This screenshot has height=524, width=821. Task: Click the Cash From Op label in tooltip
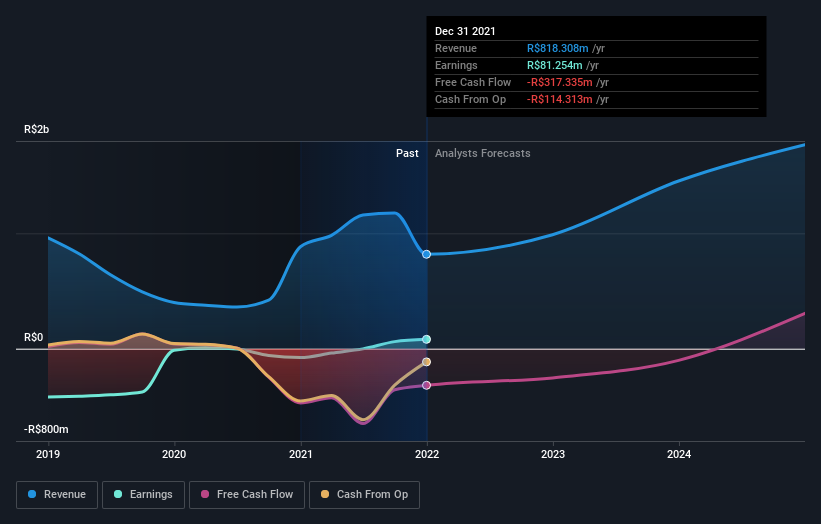471,99
